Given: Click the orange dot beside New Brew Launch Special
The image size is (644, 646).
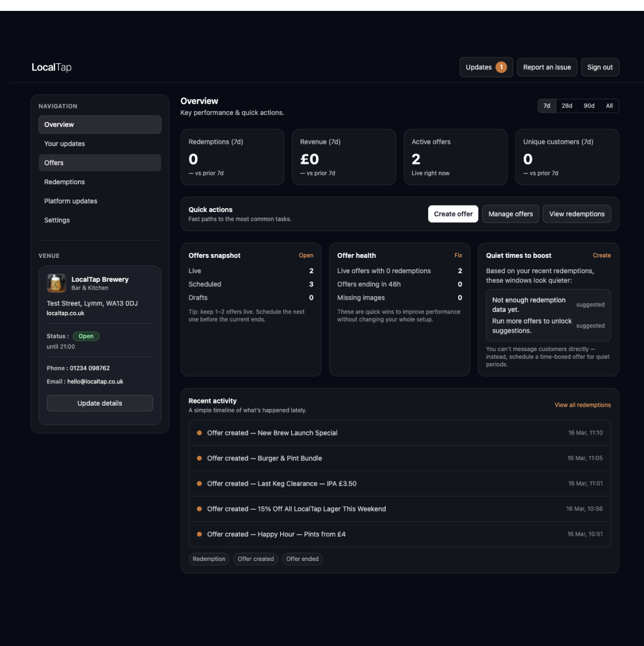Looking at the screenshot, I should pyautogui.click(x=199, y=432).
